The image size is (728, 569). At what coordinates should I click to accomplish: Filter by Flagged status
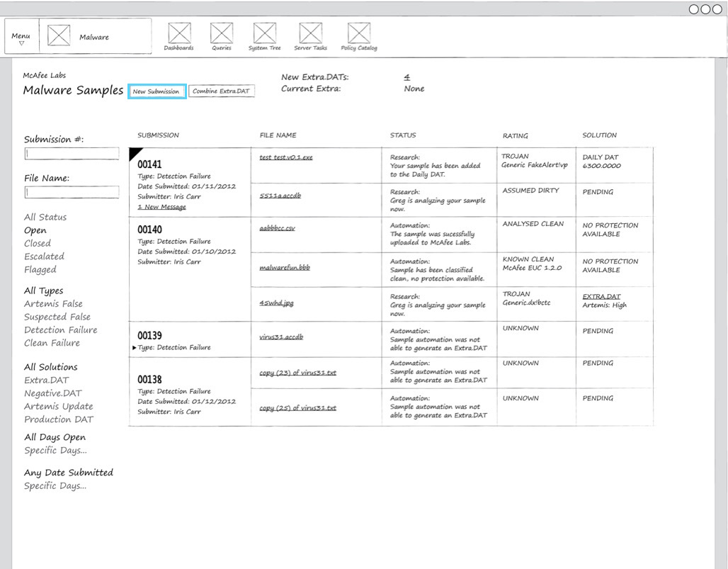(x=40, y=269)
